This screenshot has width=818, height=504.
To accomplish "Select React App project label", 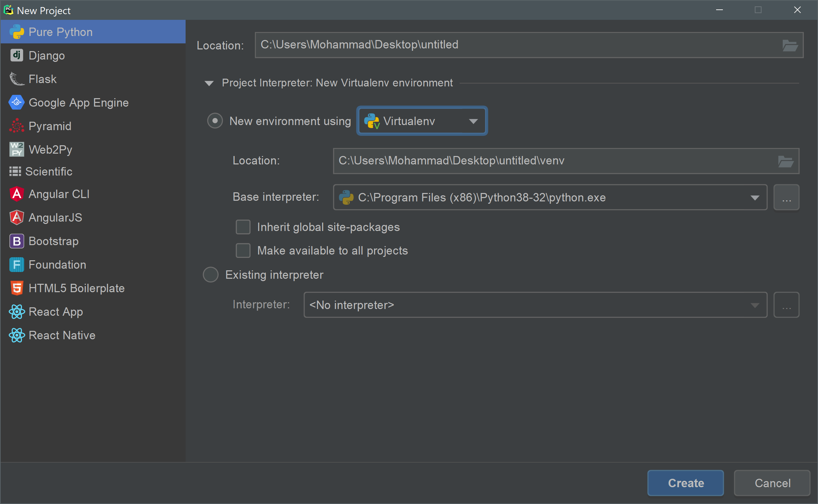I will click(x=56, y=312).
